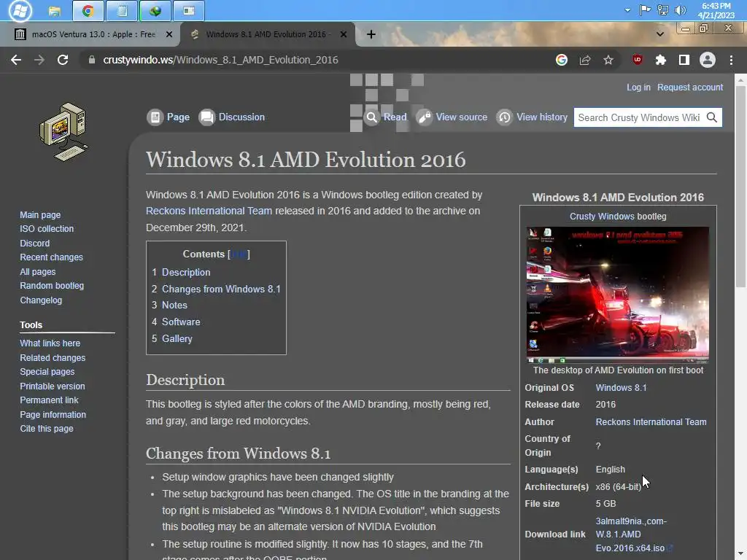Open the Windows 8.1 Original OS link
The image size is (747, 560).
(x=622, y=388)
